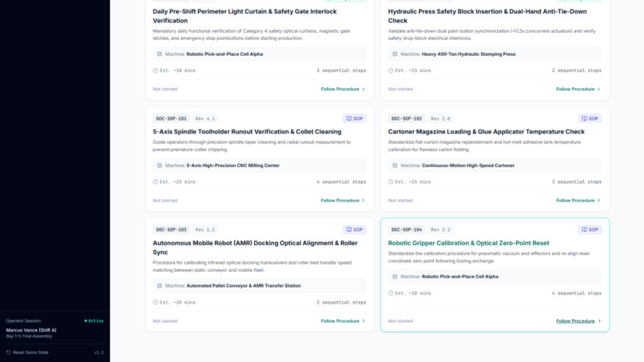
Task: Click the Active session status indicator
Action: 94,321
